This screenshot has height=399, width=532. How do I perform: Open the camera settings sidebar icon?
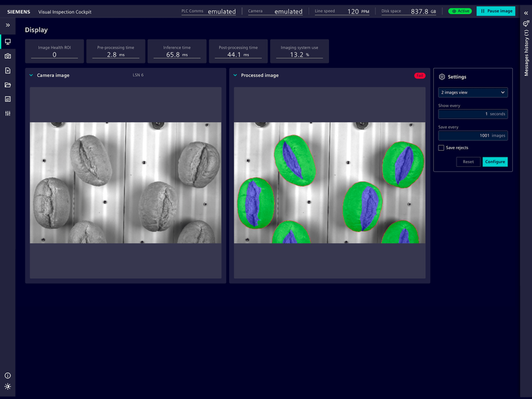8,56
